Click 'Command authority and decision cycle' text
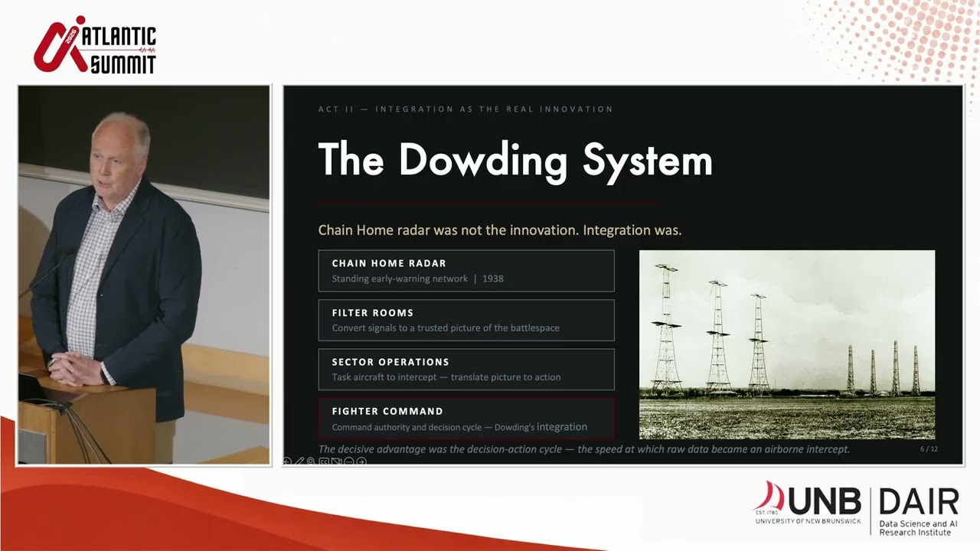The width and height of the screenshot is (980, 551). 459,427
